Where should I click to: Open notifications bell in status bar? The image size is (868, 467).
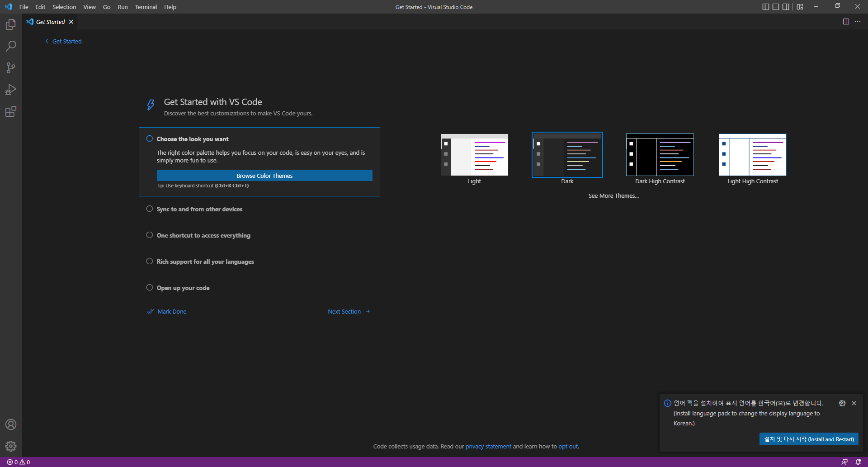pyautogui.click(x=858, y=462)
